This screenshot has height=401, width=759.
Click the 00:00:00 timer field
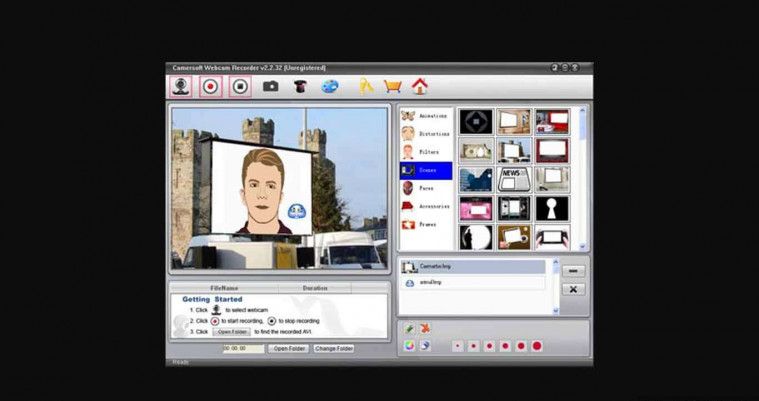coord(243,349)
